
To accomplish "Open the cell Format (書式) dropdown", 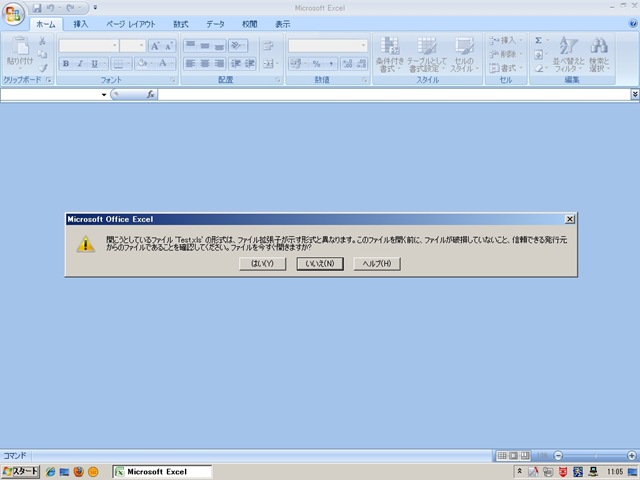I will (506, 68).
